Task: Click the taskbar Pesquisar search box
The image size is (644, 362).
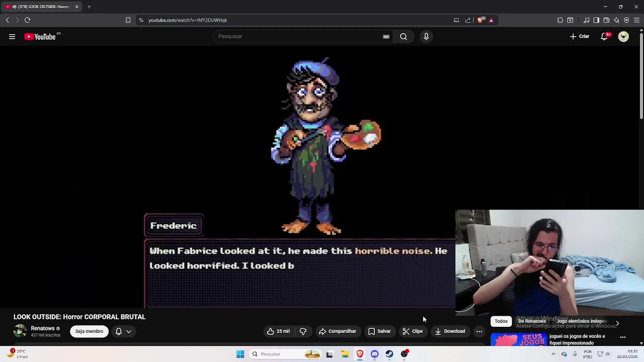Action: pos(285,354)
